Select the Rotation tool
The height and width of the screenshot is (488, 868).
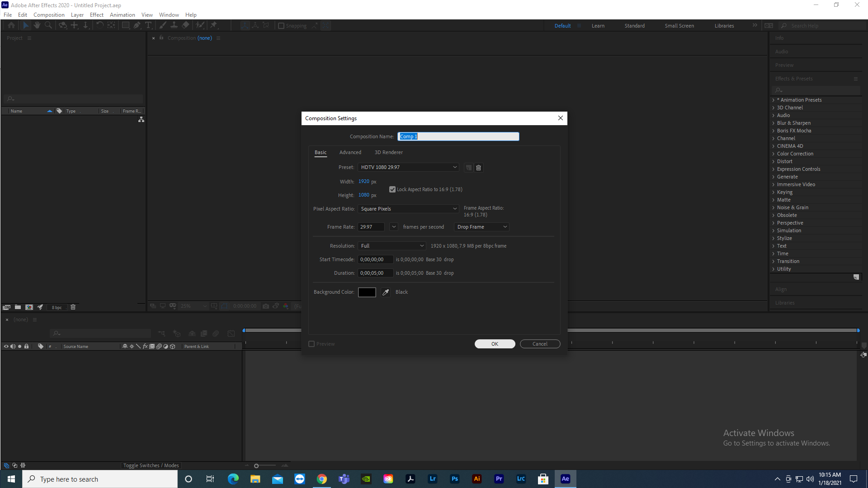[x=100, y=26]
